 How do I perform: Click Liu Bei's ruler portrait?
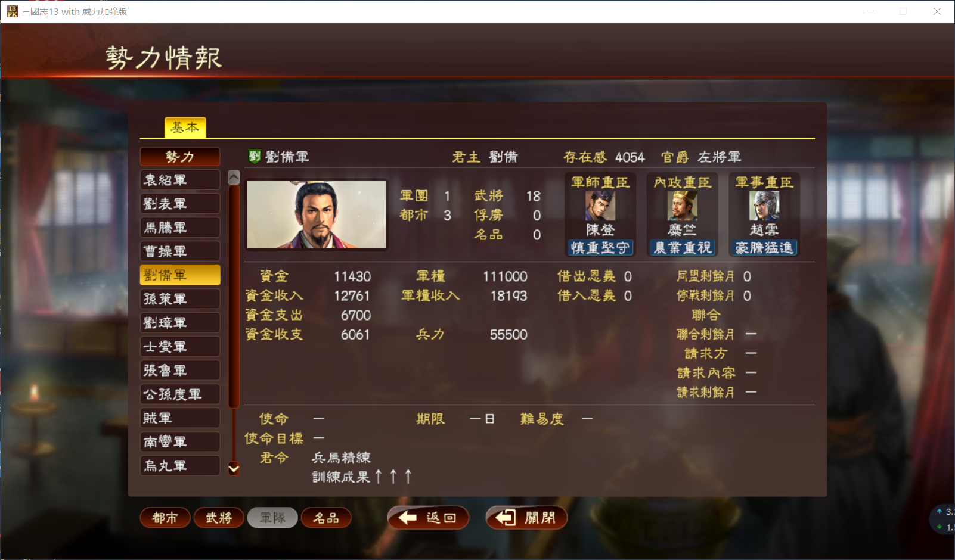click(x=317, y=214)
